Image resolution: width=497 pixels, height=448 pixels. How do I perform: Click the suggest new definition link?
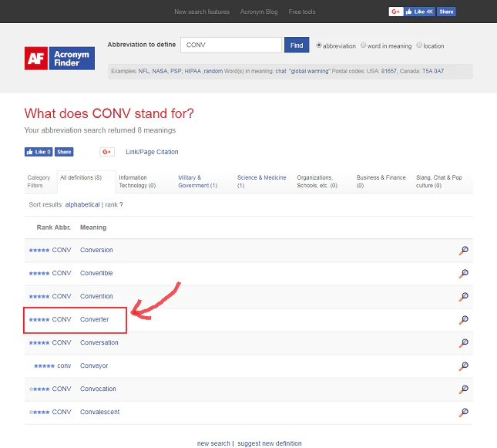(x=270, y=443)
